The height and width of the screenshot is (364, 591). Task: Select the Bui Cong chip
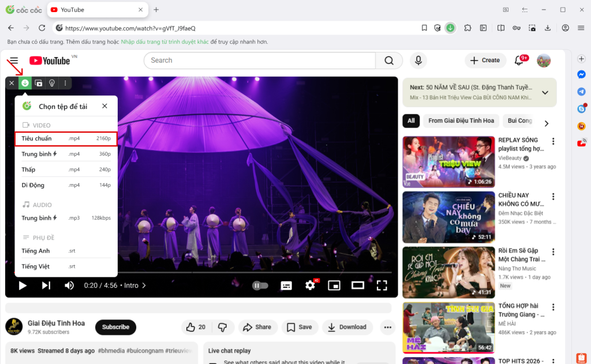tap(520, 121)
